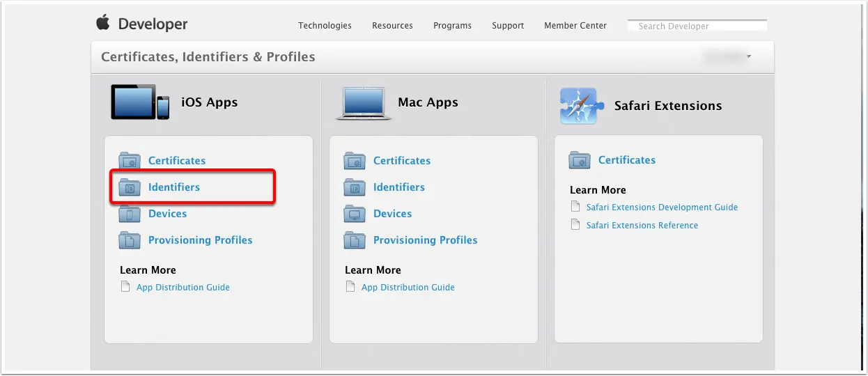Image resolution: width=868 pixels, height=376 pixels.
Task: Click the iOS Apps devices icon
Action: point(140,102)
